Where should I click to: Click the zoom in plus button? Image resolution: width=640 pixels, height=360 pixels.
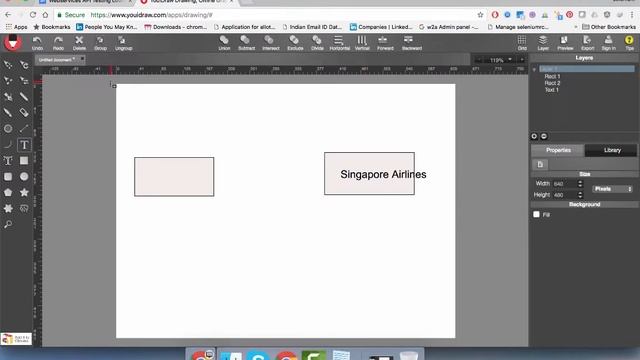[x=522, y=60]
